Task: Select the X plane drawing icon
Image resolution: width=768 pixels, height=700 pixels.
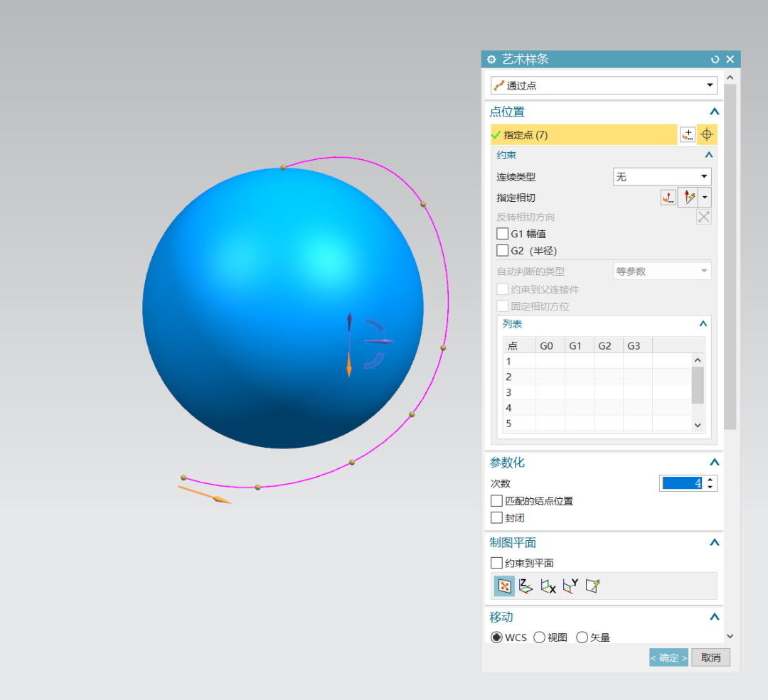Action: point(548,586)
